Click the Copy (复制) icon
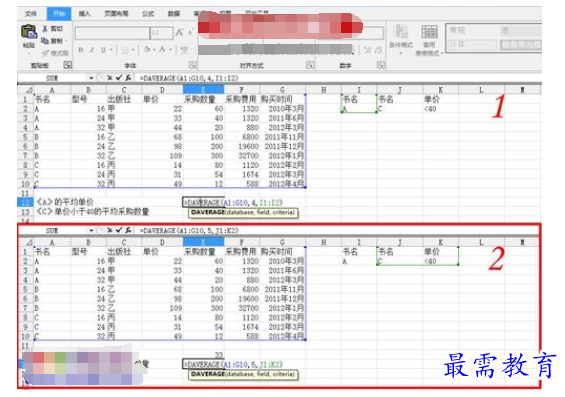 coord(45,41)
